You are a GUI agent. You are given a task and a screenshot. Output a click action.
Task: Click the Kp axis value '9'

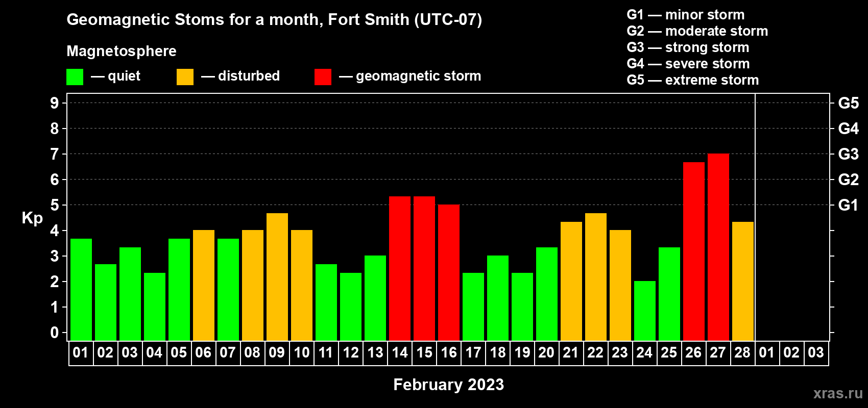click(x=55, y=103)
